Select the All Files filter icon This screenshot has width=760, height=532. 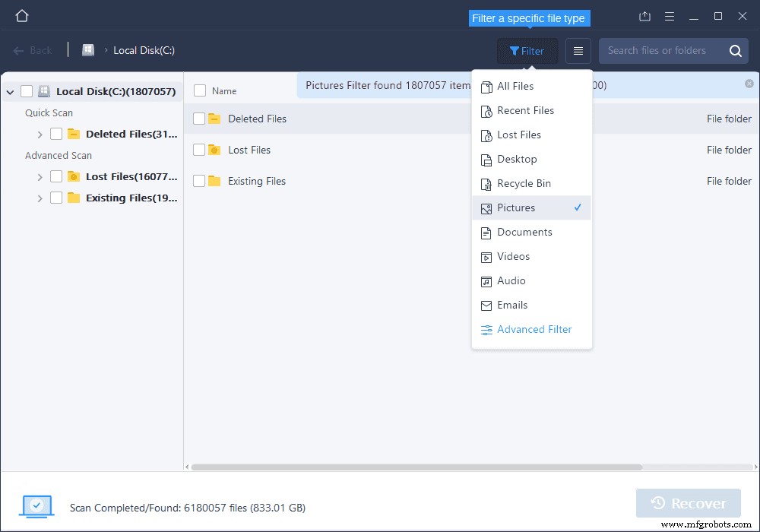point(486,86)
